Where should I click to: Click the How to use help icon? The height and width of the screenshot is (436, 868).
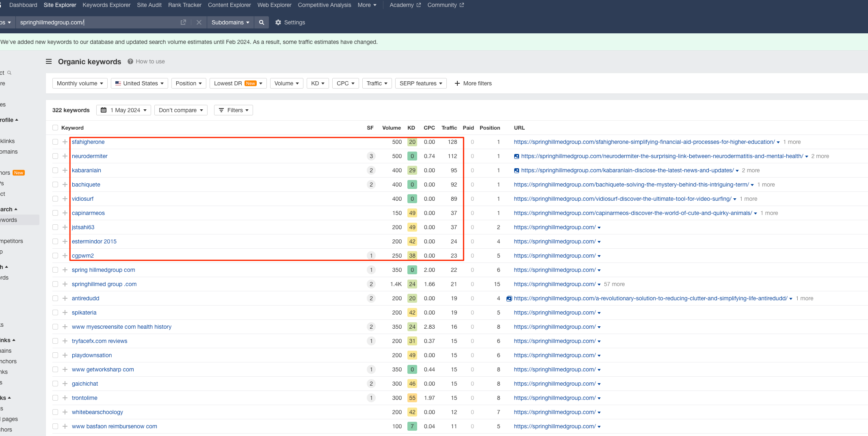(x=130, y=61)
